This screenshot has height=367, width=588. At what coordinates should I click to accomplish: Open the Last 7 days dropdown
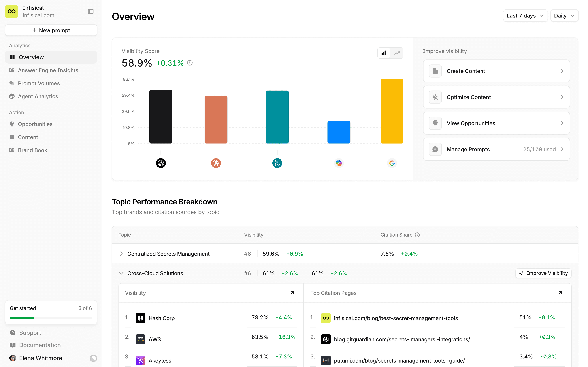pos(525,16)
